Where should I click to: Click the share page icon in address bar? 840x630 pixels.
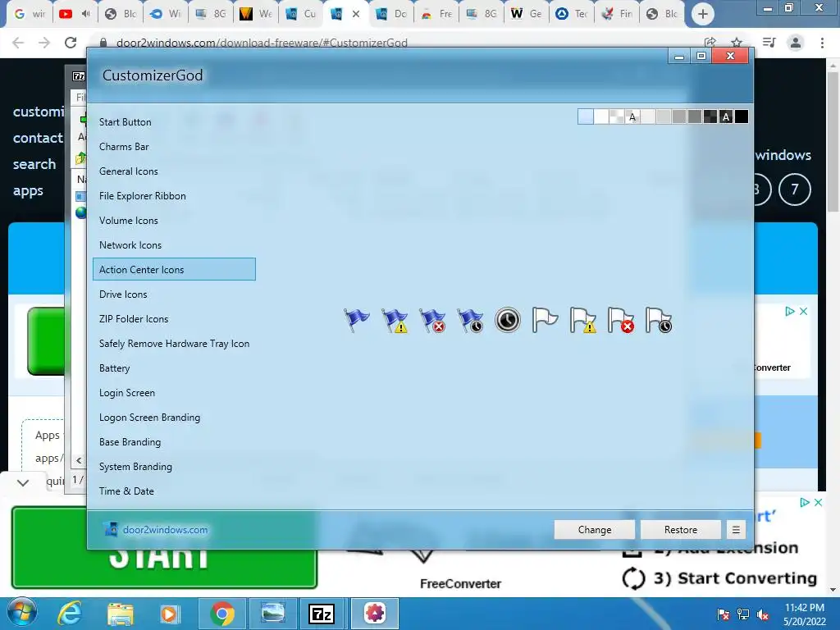click(710, 43)
